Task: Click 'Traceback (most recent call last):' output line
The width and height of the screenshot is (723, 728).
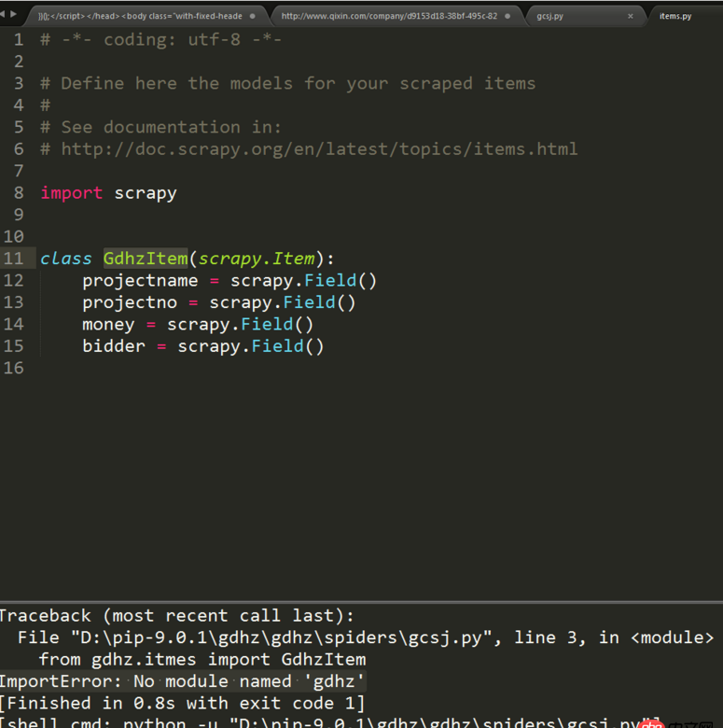Action: point(176,616)
